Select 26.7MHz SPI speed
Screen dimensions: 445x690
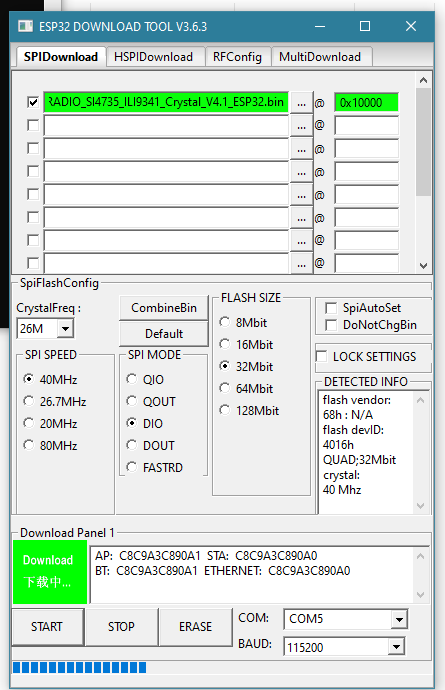click(x=29, y=401)
